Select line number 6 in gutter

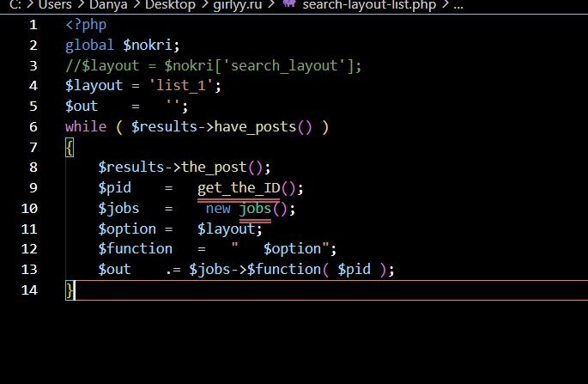click(x=33, y=126)
